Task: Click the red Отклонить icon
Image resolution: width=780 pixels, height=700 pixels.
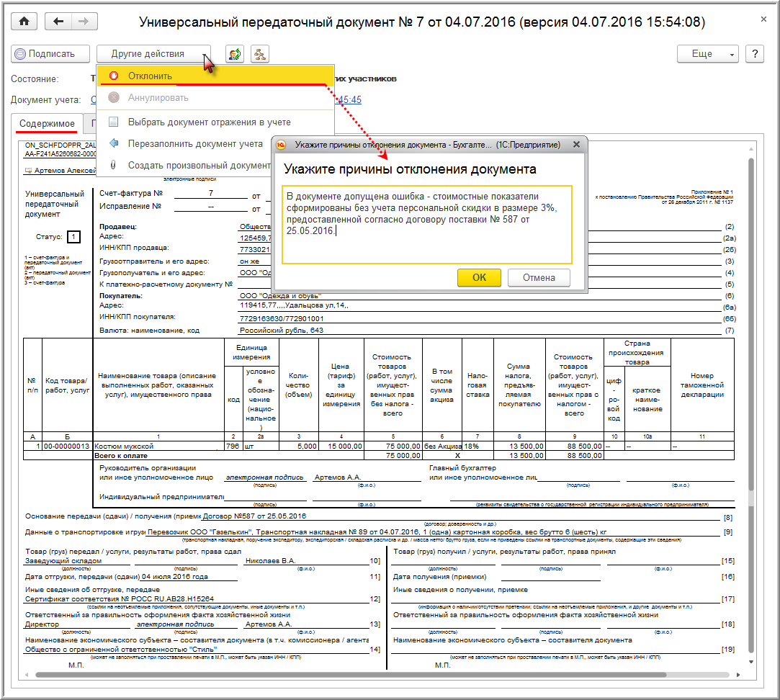Action: pos(114,76)
